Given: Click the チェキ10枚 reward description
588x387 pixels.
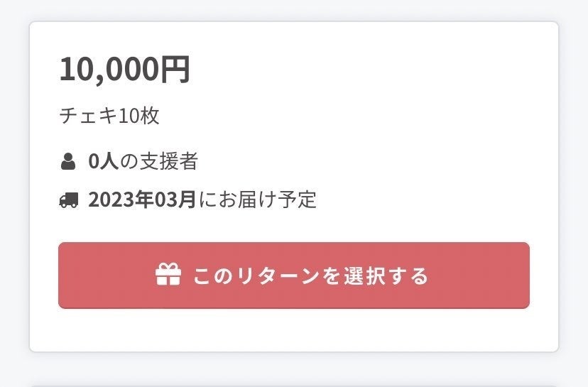Looking at the screenshot, I should point(109,116).
